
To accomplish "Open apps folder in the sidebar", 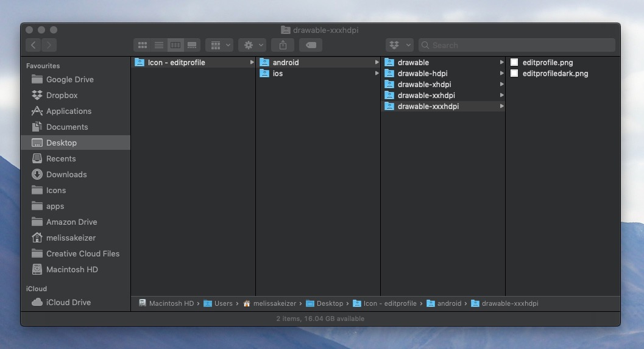I will click(x=76, y=206).
